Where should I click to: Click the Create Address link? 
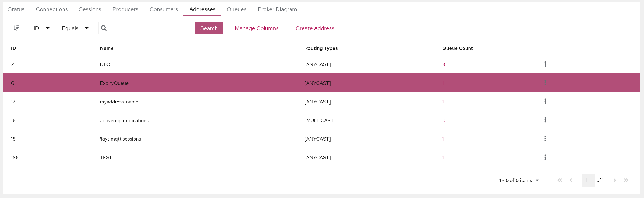click(x=315, y=28)
